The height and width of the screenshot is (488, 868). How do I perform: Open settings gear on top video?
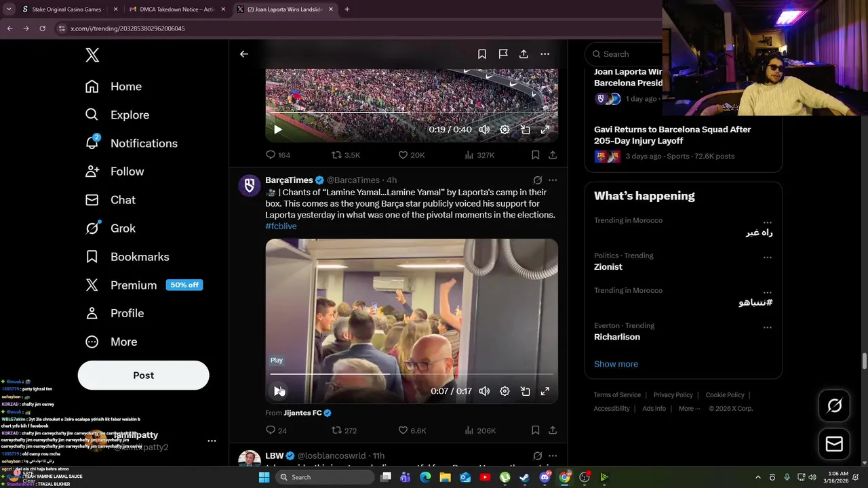(x=505, y=129)
